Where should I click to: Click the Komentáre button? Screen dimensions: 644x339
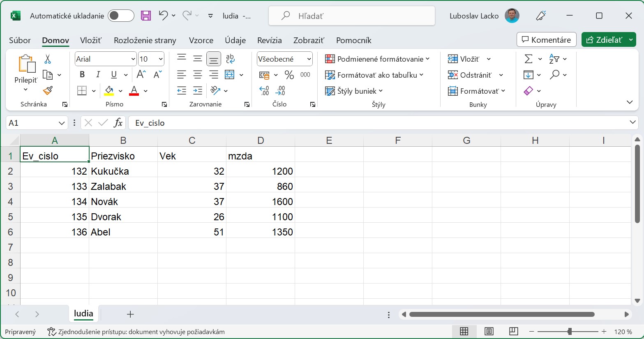[546, 40]
